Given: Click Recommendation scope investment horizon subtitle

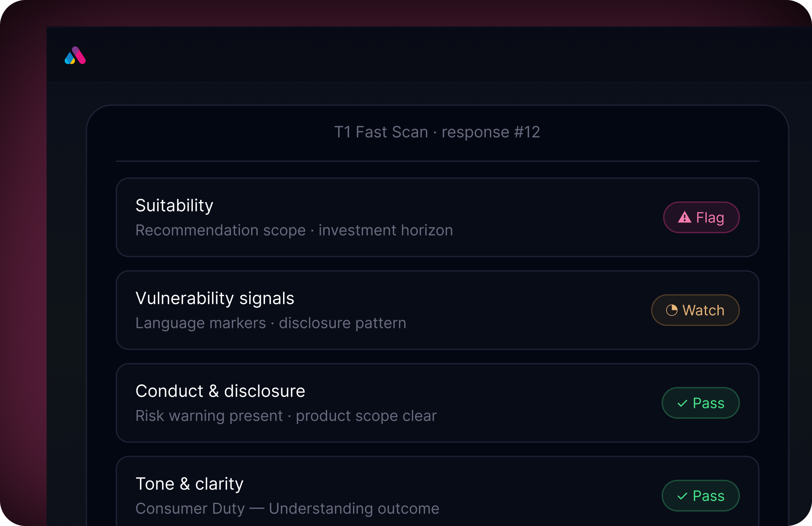Looking at the screenshot, I should click(x=294, y=230).
